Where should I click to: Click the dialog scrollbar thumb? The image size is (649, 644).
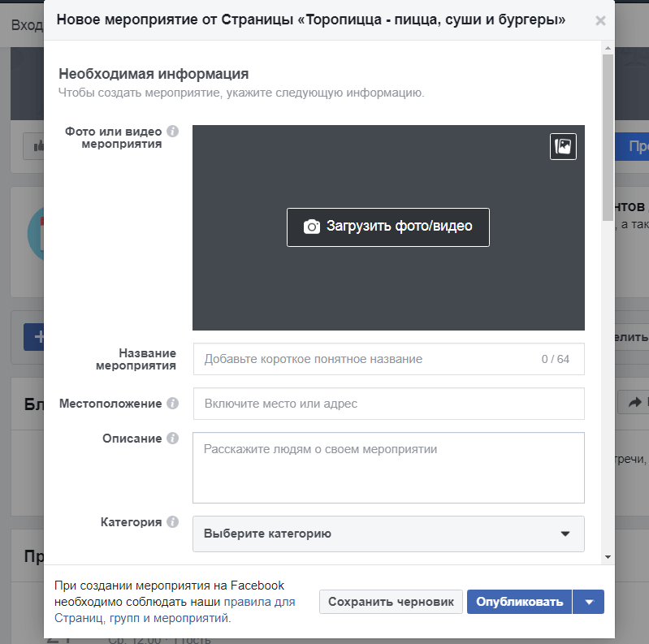click(x=608, y=137)
